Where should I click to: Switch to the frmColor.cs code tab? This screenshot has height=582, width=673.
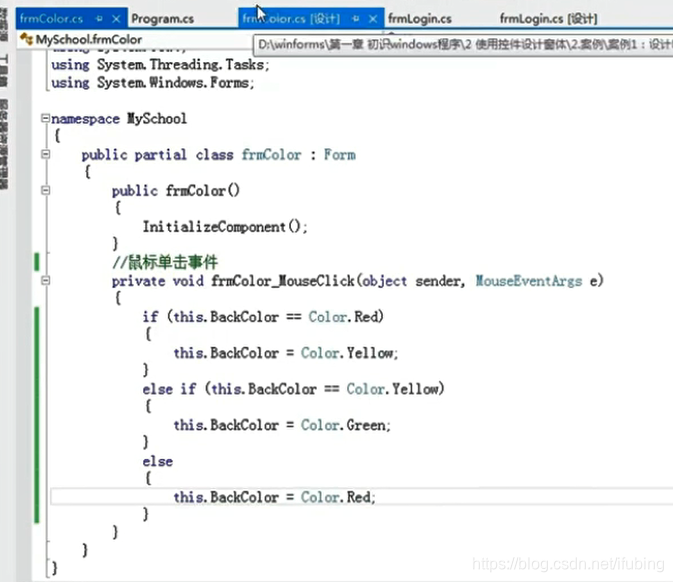[x=51, y=19]
